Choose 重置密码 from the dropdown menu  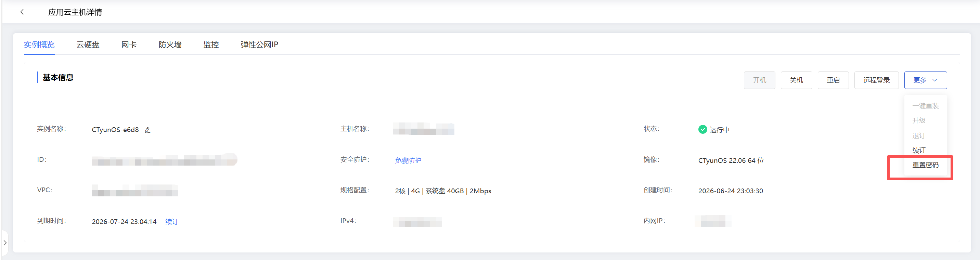(x=925, y=165)
